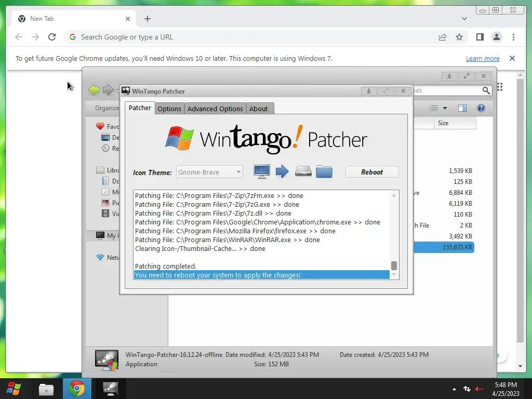Click the patching log scrollbar thumb

[x=394, y=265]
